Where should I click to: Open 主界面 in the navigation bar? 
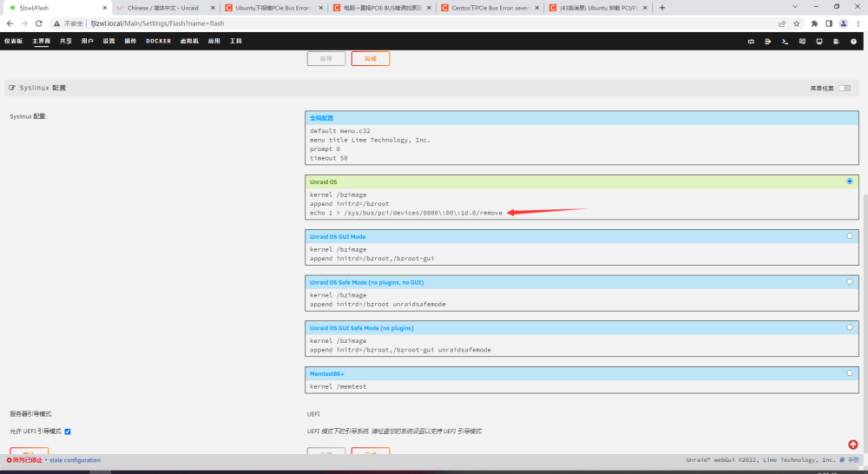pos(41,41)
